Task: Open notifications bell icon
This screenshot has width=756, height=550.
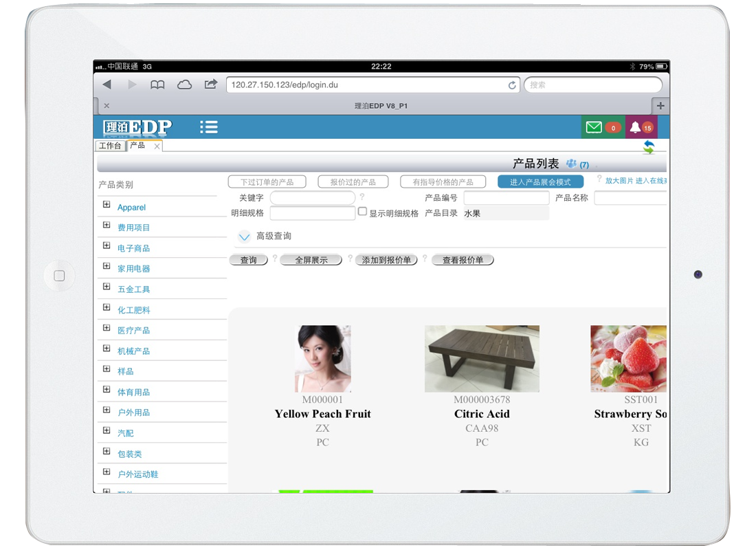Action: [x=635, y=127]
